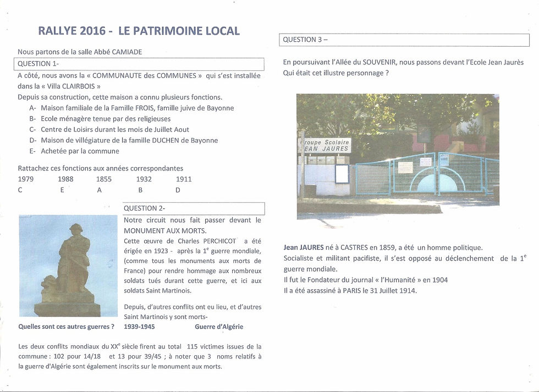Click the bold name "Jean JAURES"
539x392 pixels.
tap(304, 247)
